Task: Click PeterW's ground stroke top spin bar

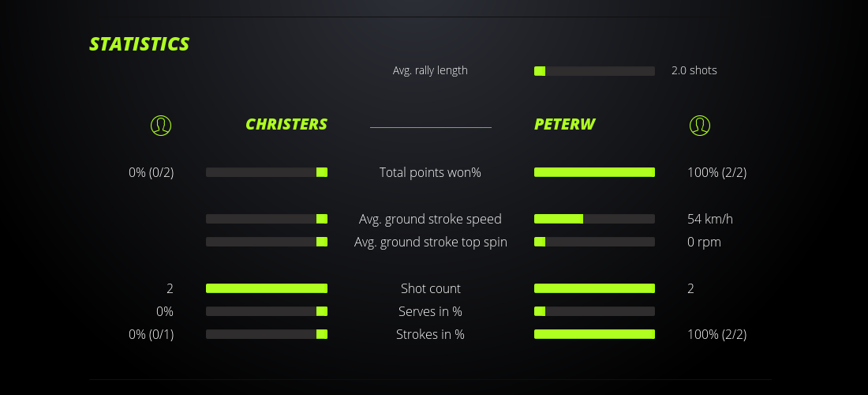Action: (x=594, y=242)
